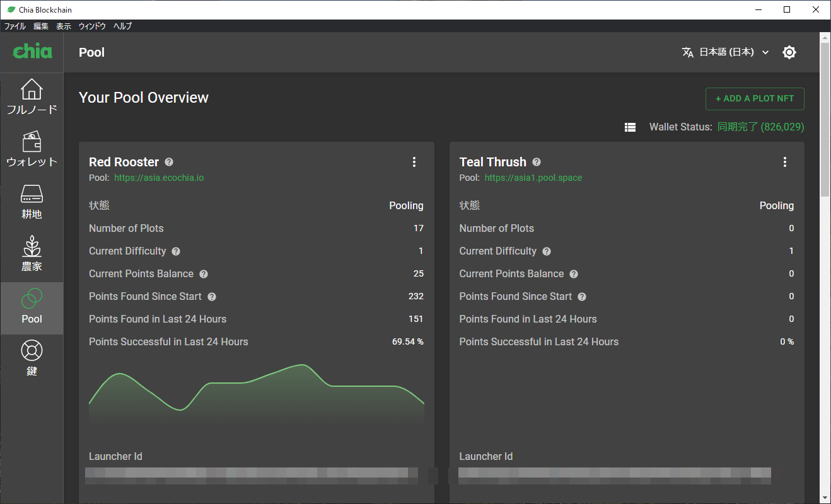Screen dimensions: 831x504
Task: Click the Pool page header title
Action: pos(92,52)
